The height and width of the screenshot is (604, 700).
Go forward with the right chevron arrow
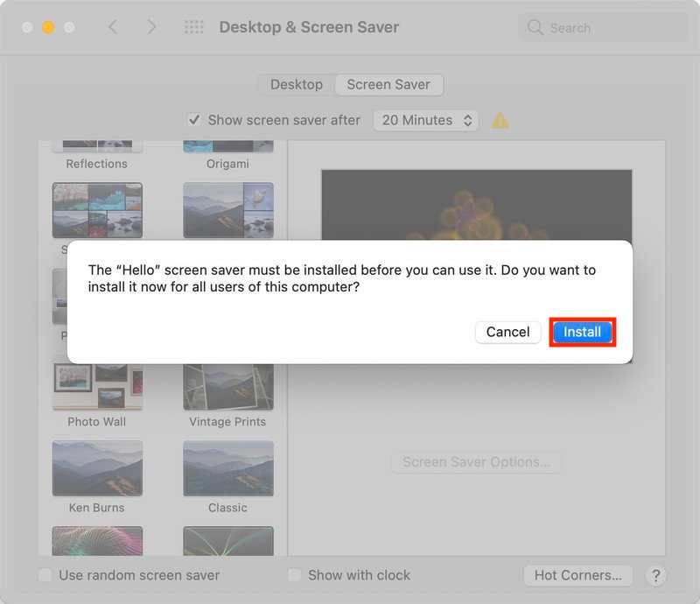coord(151,27)
